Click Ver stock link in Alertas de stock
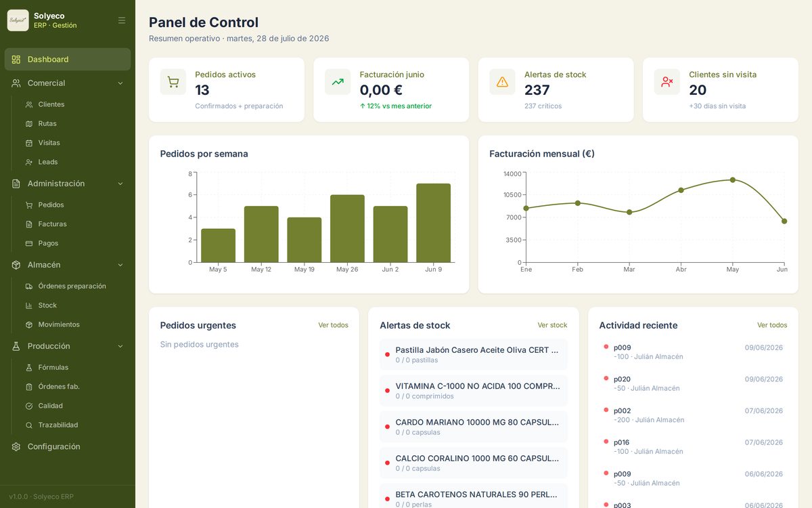The height and width of the screenshot is (508, 812). coord(552,325)
